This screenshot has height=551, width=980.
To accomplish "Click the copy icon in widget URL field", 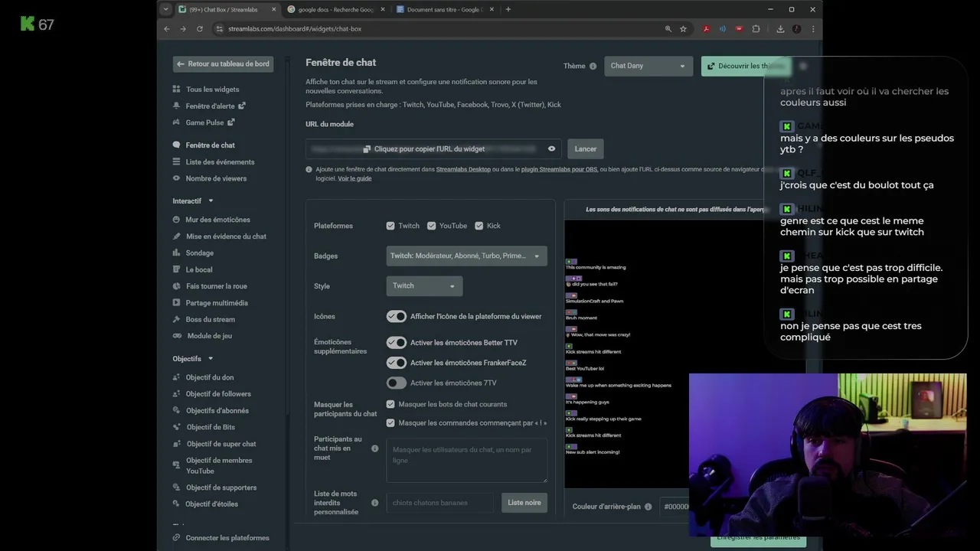I will (x=367, y=149).
